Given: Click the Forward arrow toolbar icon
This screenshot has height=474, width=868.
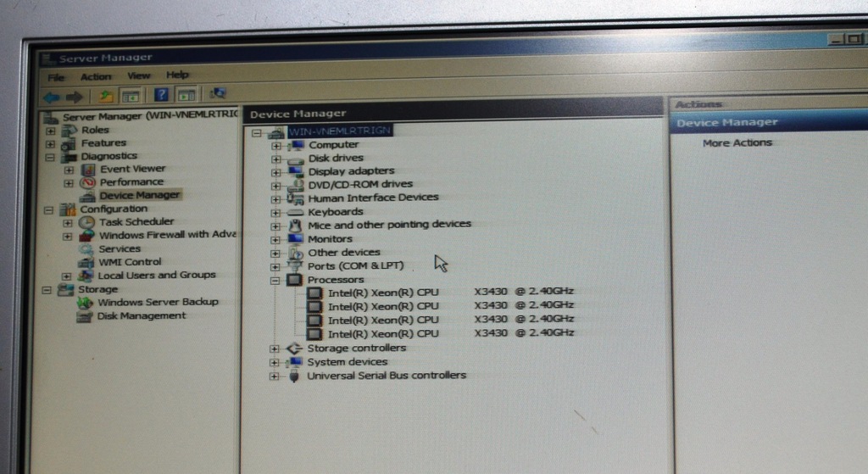Looking at the screenshot, I should 75,98.
